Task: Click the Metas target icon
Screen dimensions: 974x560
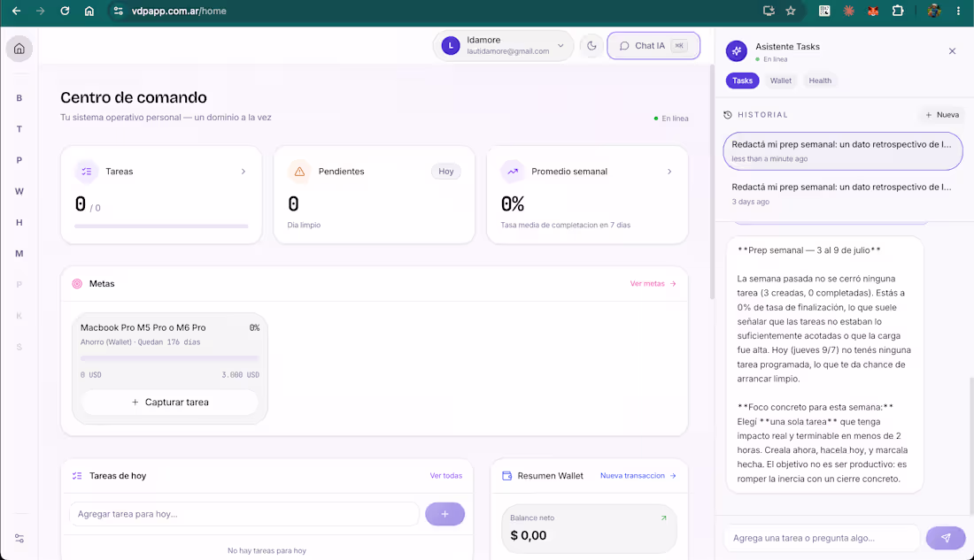Action: tap(77, 284)
